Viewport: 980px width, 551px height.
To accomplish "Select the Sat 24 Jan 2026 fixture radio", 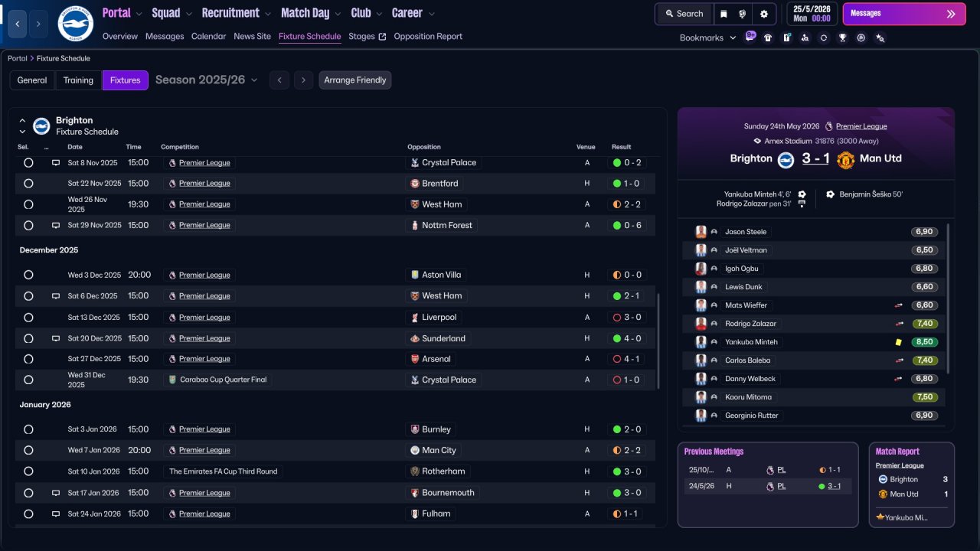I will [28, 514].
